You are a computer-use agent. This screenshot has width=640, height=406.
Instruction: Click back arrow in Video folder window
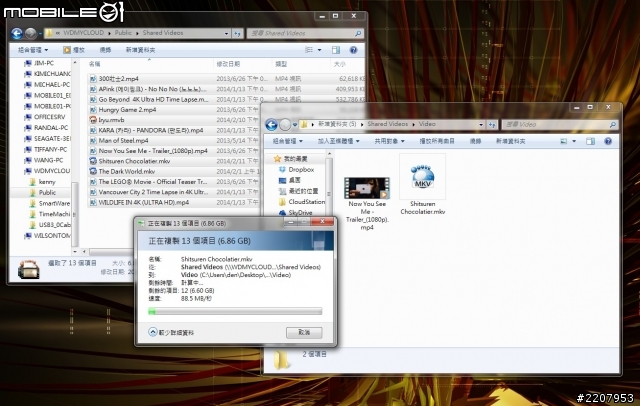(271, 124)
